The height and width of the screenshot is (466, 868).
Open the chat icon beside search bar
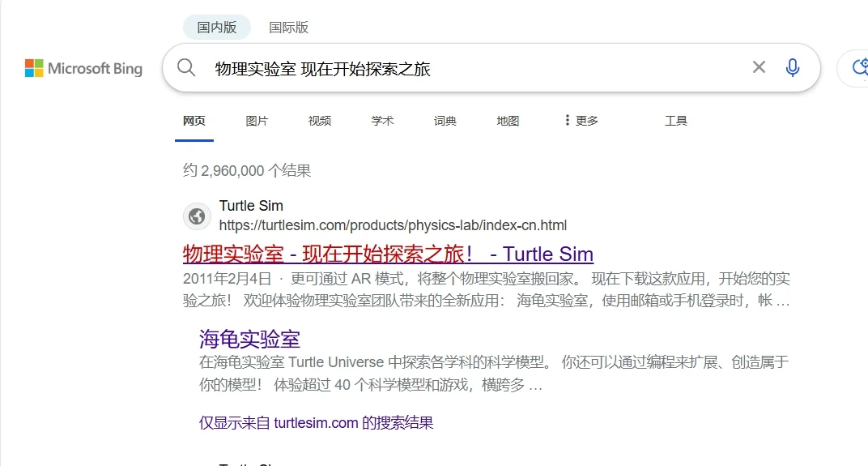click(x=860, y=67)
